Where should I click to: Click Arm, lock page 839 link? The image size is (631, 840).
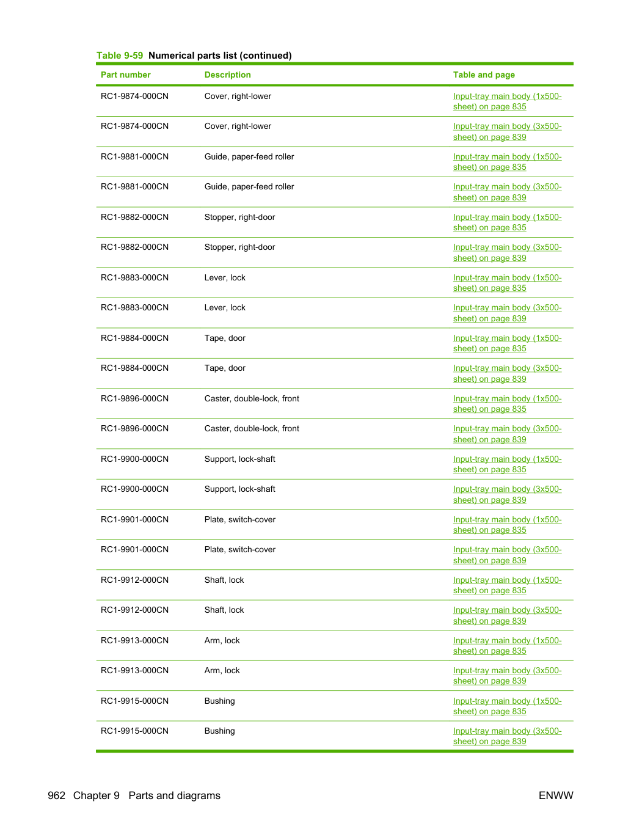[x=507, y=676]
